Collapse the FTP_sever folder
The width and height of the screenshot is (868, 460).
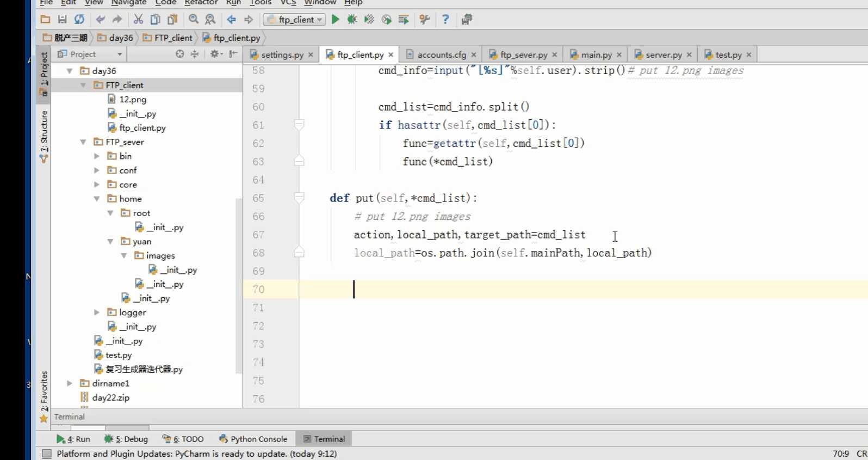pyautogui.click(x=83, y=142)
